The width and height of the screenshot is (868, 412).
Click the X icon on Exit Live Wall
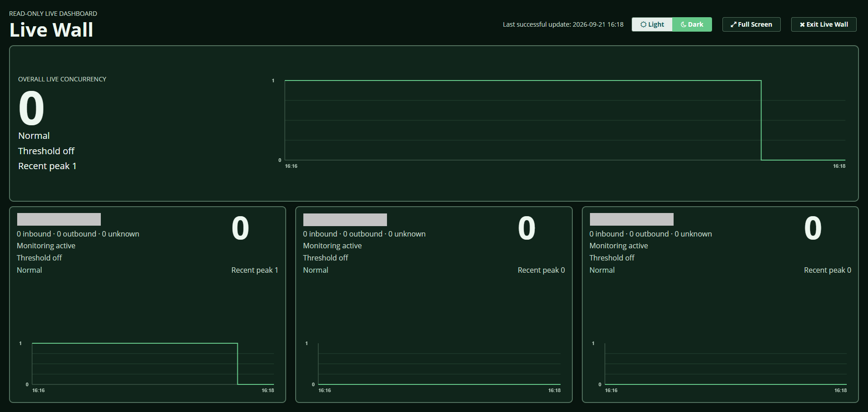coord(802,24)
